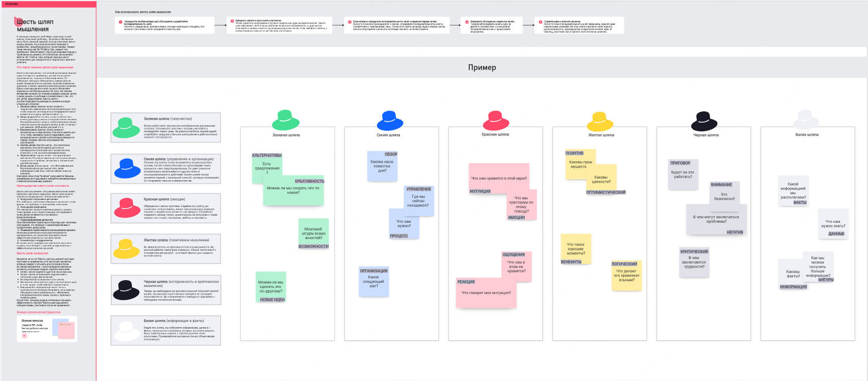Screen dimensions: 868x381
Task: Click the КРЕАТИВНОСТЬ tag label
Action: pyautogui.click(x=309, y=181)
